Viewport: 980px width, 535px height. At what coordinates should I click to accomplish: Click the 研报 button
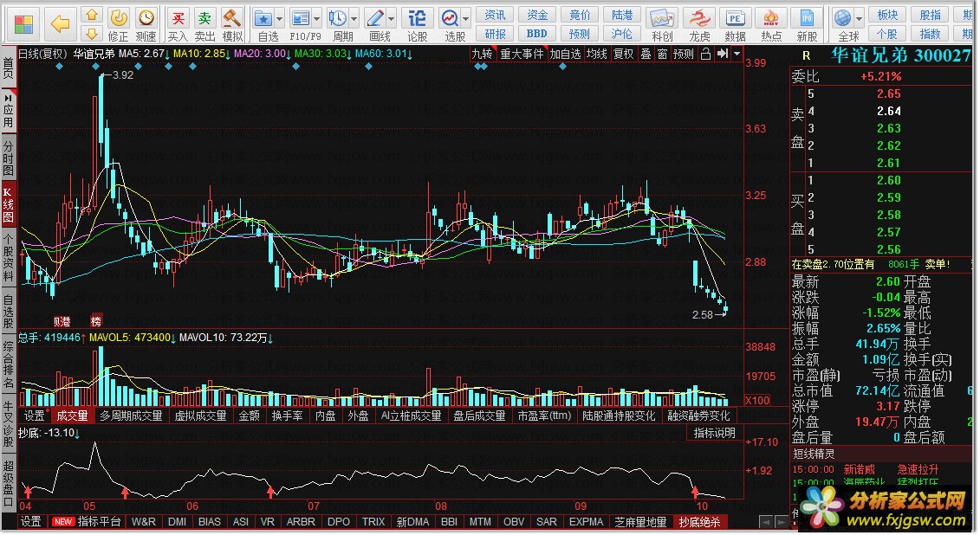pos(495,34)
